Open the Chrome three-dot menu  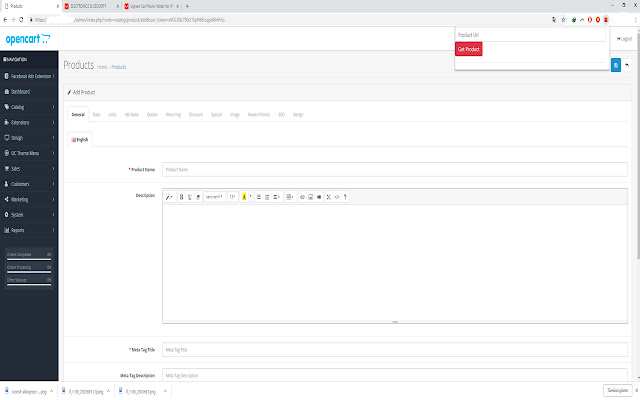635,20
